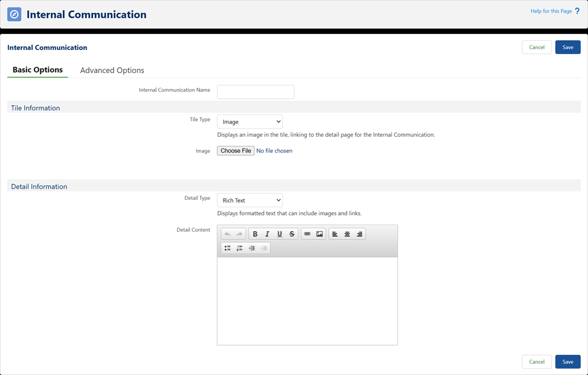This screenshot has width=588, height=375.
Task: Click the top Save button
Action: (567, 47)
